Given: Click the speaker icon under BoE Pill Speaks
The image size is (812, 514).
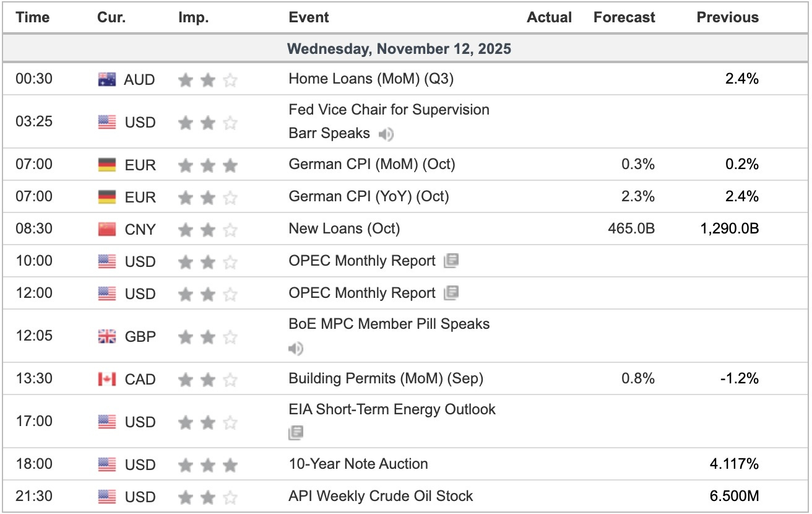Looking at the screenshot, I should pyautogui.click(x=296, y=349).
